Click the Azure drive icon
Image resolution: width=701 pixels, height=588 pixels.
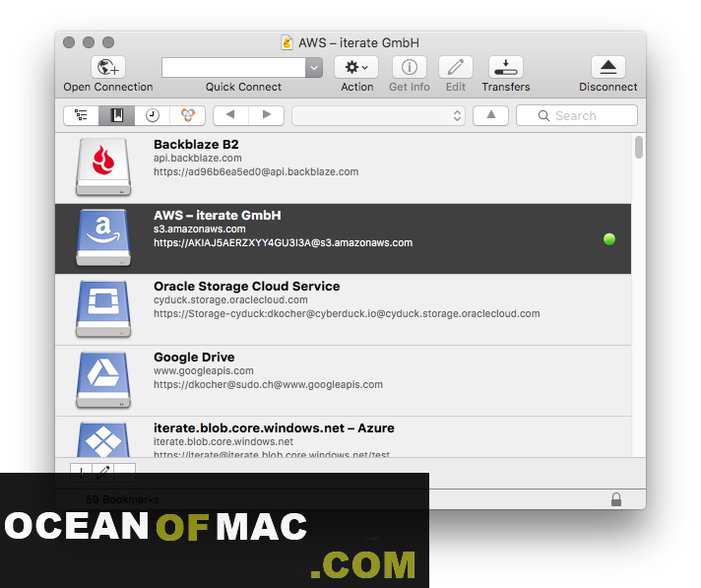(x=103, y=439)
